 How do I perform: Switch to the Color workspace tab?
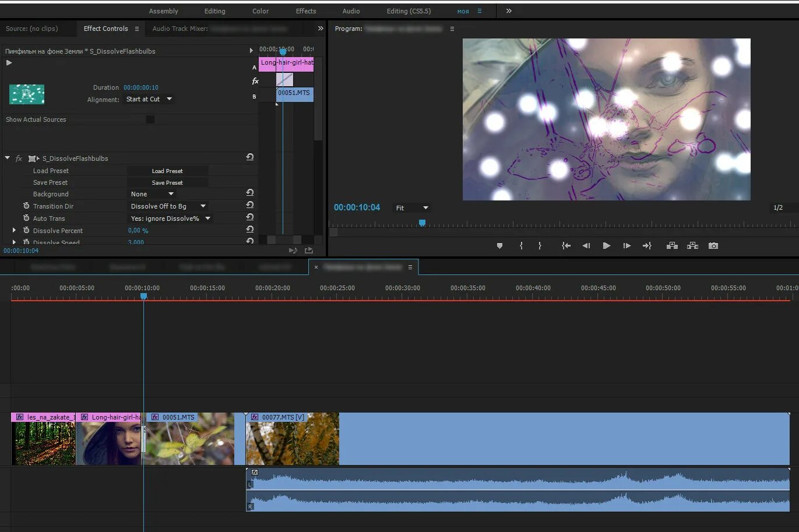tap(261, 11)
